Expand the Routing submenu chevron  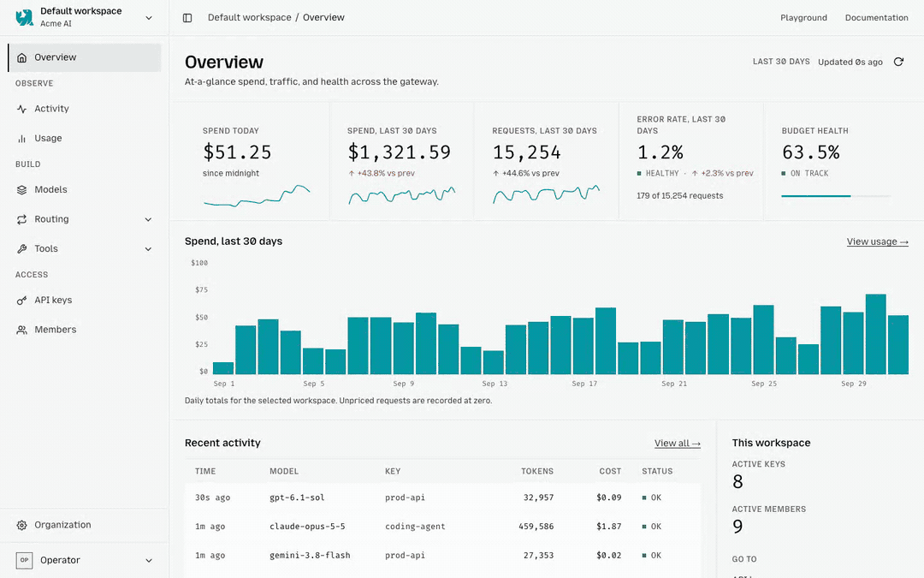(149, 219)
